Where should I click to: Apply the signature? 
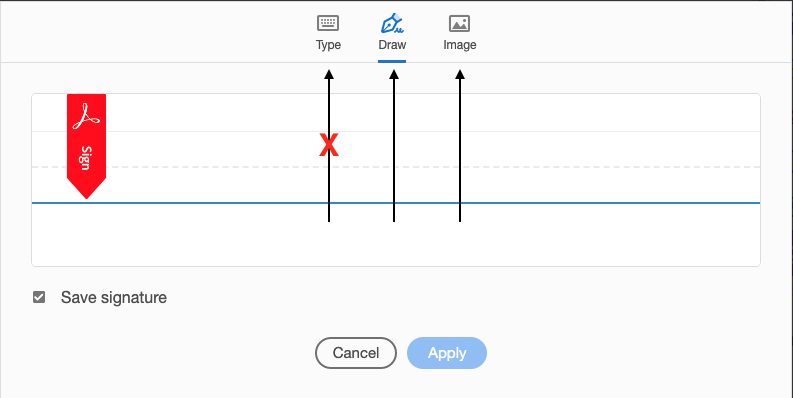coord(447,353)
